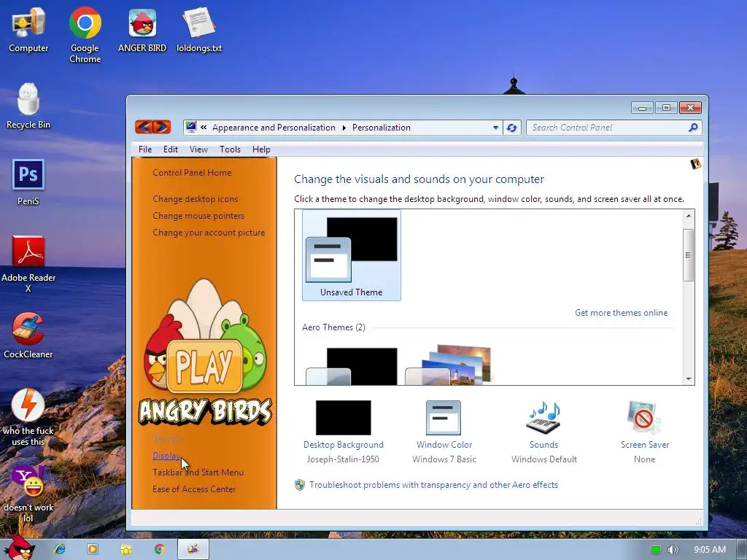
Task: Select the Recycle Bin icon
Action: click(28, 106)
